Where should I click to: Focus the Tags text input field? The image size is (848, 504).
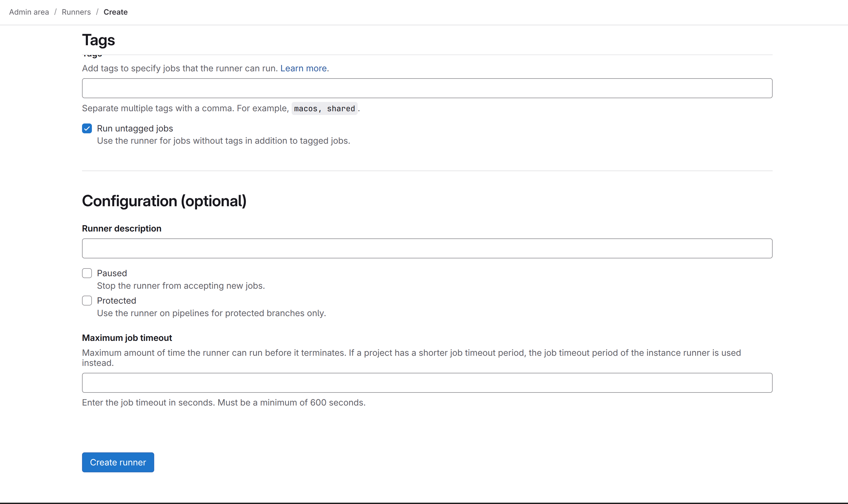[427, 88]
